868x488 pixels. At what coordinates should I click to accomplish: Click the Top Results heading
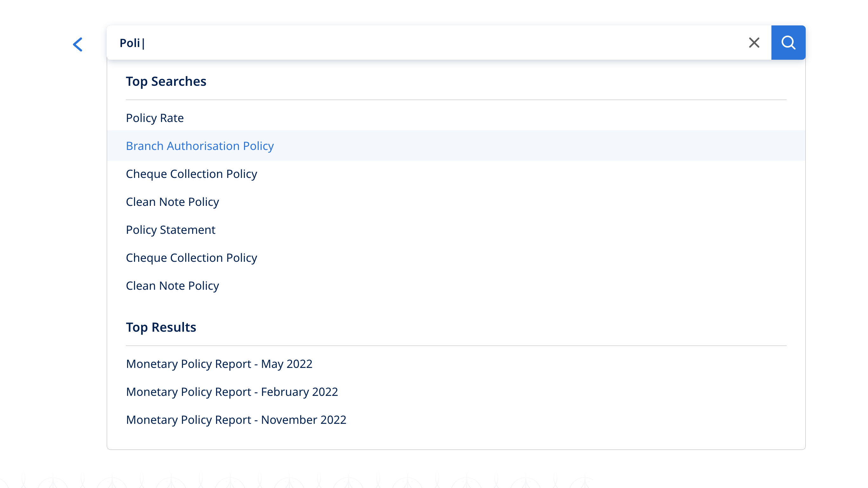tap(161, 327)
